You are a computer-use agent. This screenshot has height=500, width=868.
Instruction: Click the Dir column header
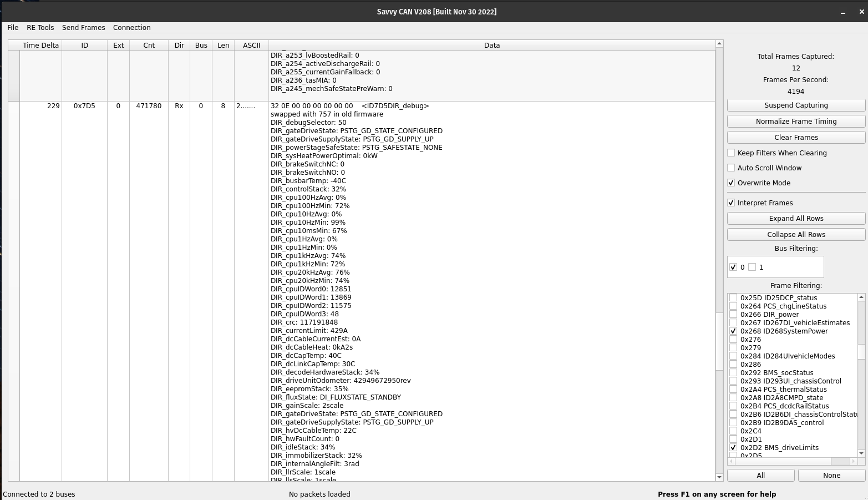[x=179, y=46]
